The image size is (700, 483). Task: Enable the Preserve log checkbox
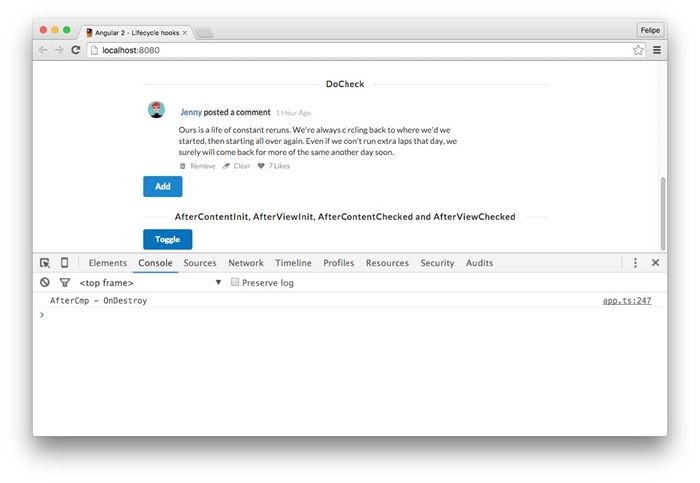click(x=235, y=283)
